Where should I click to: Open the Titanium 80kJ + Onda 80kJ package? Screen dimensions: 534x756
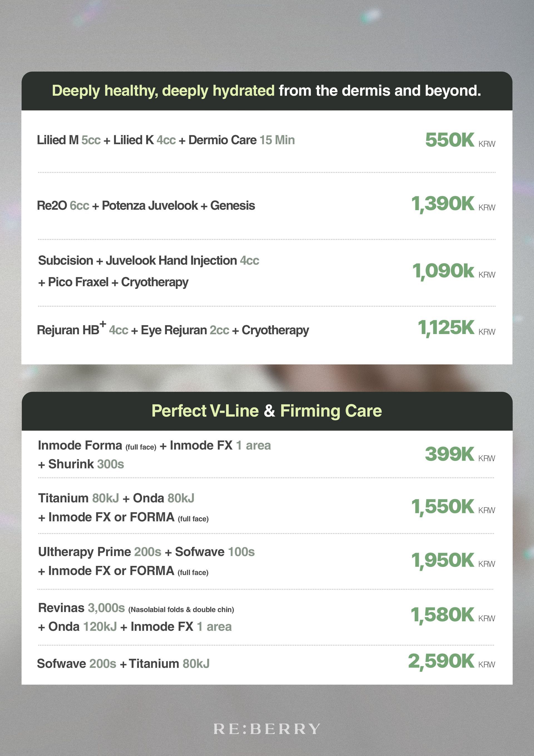click(x=123, y=507)
